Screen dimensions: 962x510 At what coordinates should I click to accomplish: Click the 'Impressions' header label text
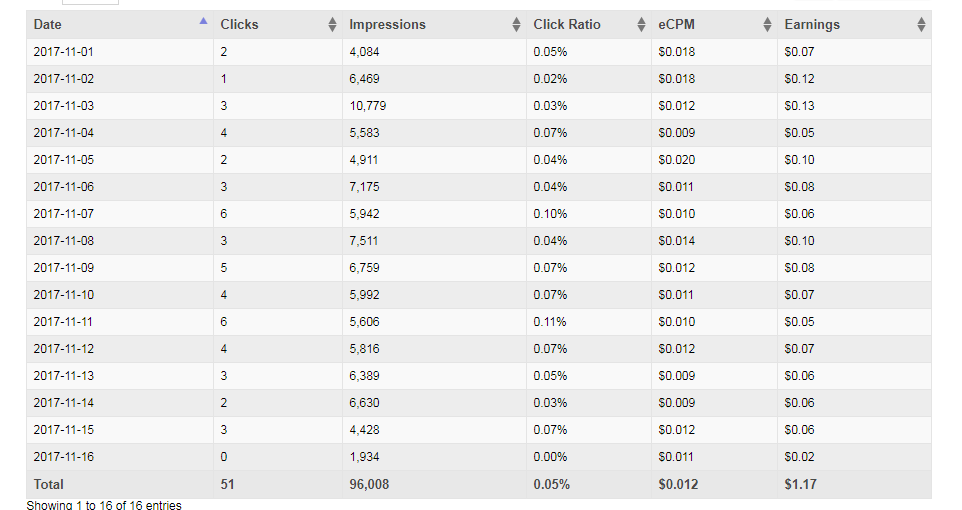pyautogui.click(x=387, y=24)
